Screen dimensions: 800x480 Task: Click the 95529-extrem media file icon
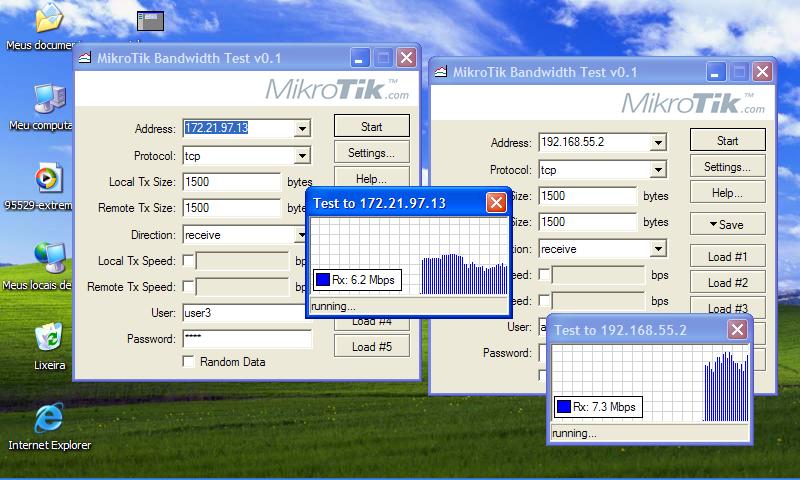click(x=47, y=178)
